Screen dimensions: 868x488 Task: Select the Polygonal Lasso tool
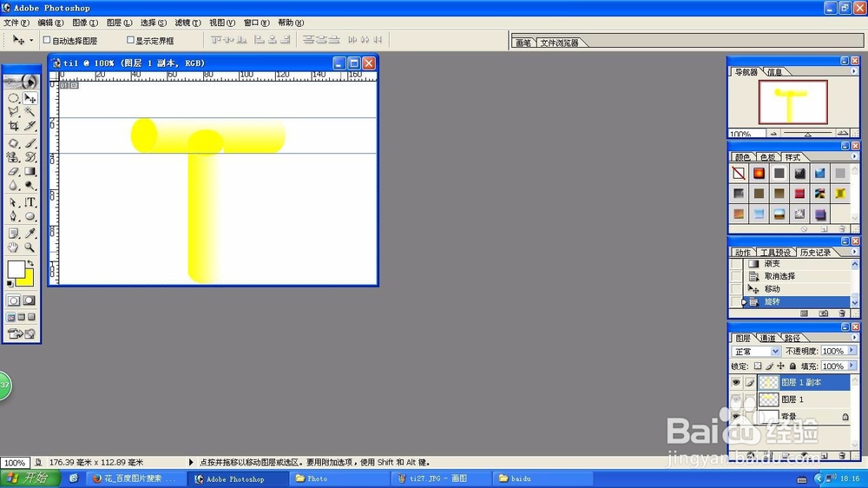pos(13,112)
